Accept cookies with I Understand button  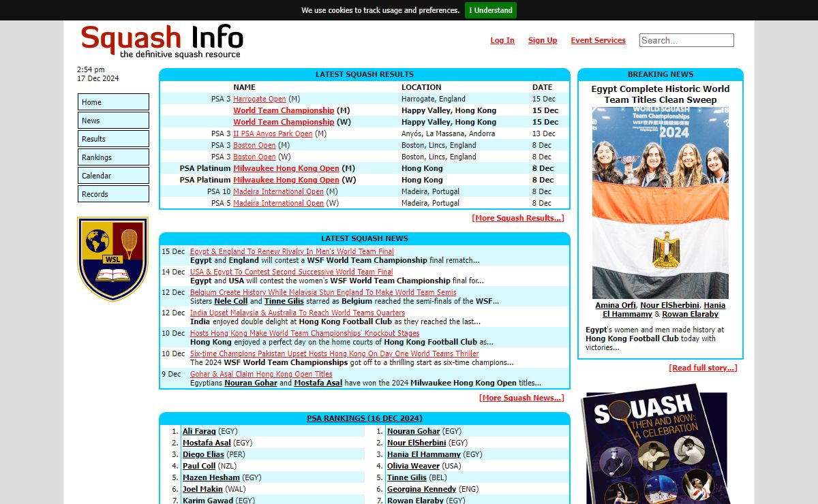(x=491, y=10)
